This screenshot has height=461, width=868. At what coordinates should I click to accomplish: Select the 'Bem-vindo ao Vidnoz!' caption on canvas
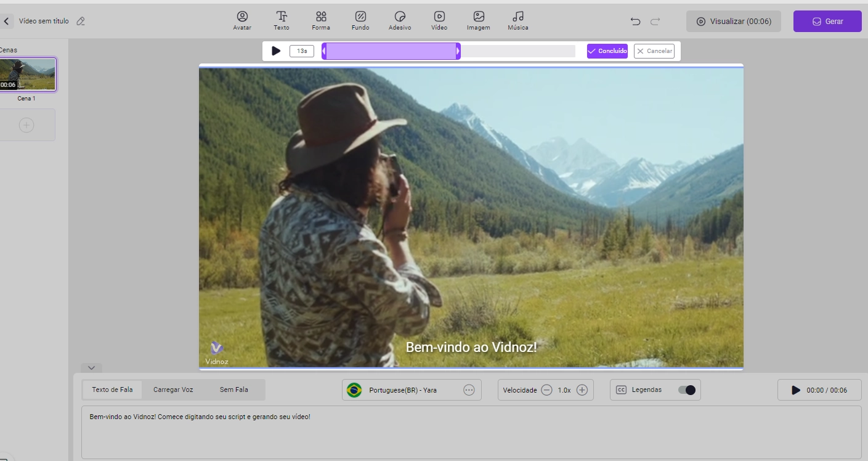[x=471, y=347]
